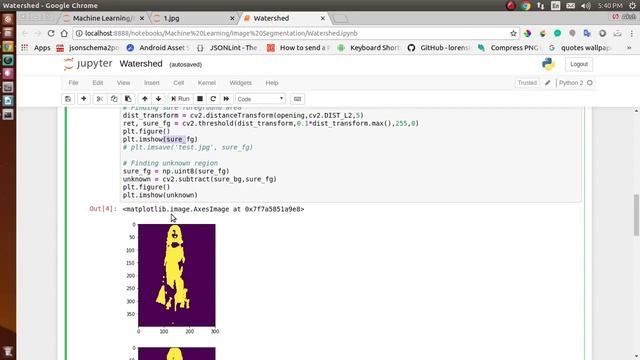This screenshot has width=640, height=360.
Task: Close the Watershed browser tab
Action: (x=322, y=18)
